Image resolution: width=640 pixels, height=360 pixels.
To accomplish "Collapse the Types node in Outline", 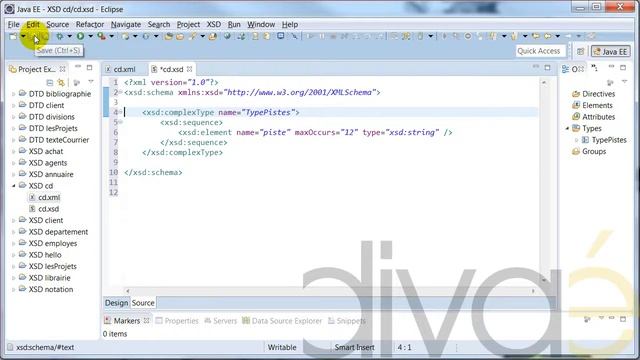I will point(567,129).
